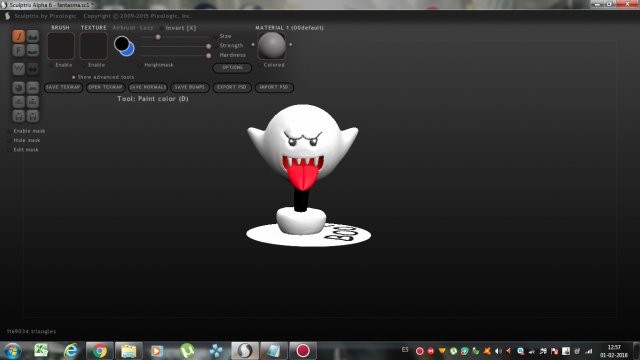This screenshot has height=360, width=640.
Task: Click the sphere icon in the left toolbar
Action: point(18,88)
